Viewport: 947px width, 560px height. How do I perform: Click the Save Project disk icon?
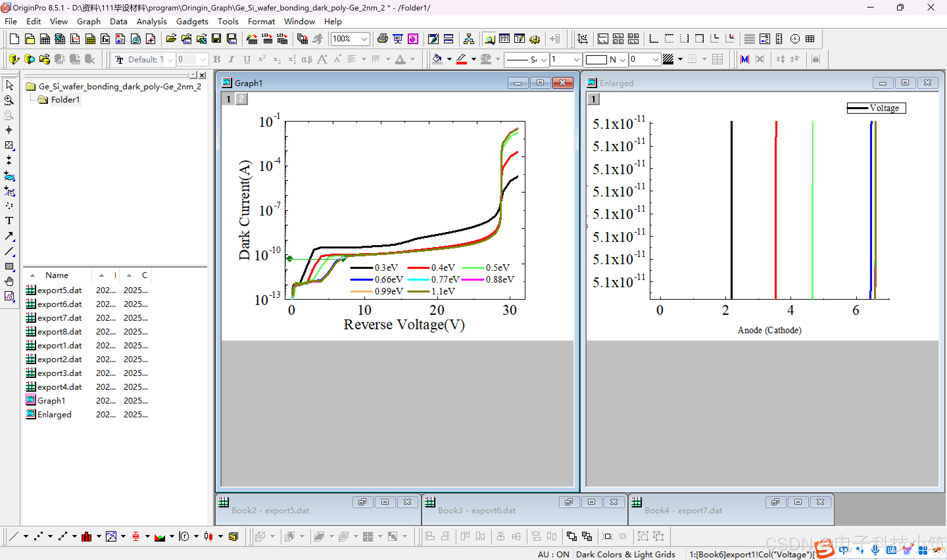tap(216, 39)
